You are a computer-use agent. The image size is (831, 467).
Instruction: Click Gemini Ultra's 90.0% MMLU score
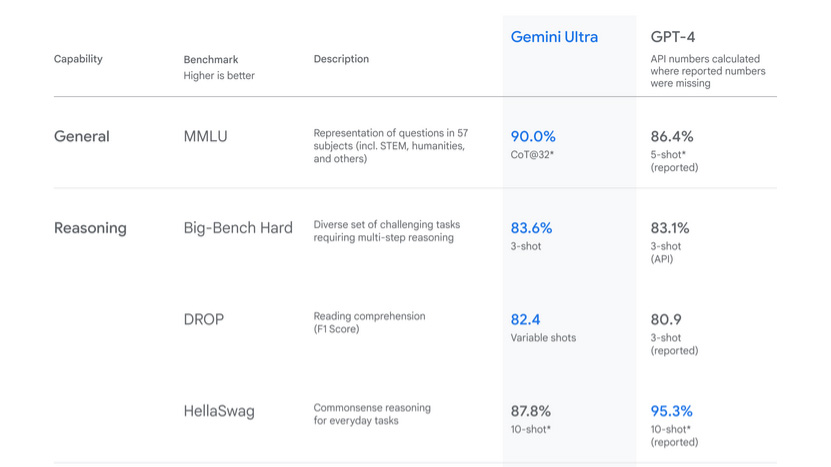[533, 136]
